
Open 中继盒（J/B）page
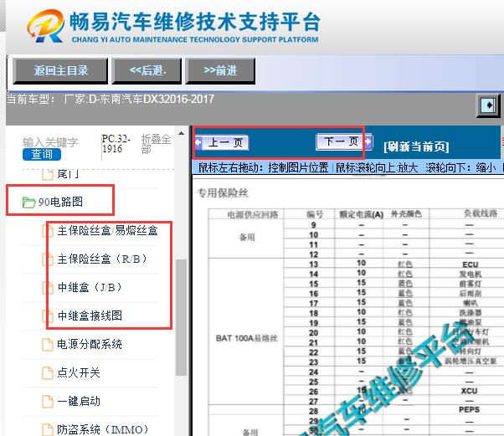coord(90,287)
